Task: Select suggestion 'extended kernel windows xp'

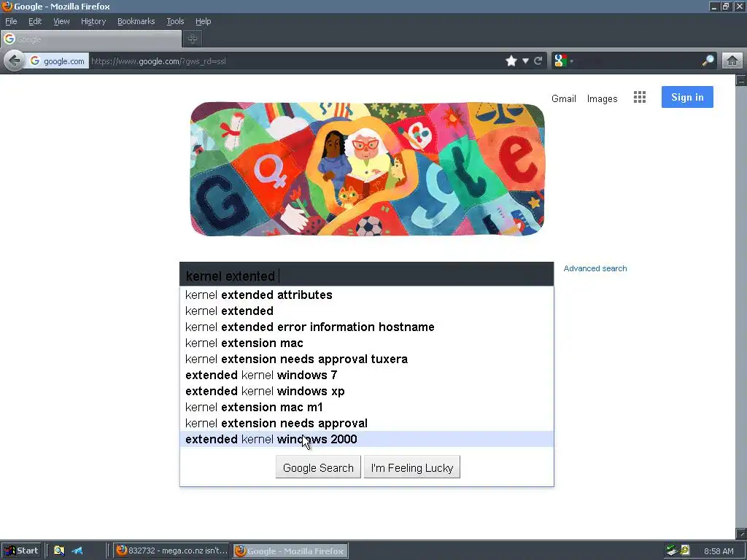Action: point(366,391)
